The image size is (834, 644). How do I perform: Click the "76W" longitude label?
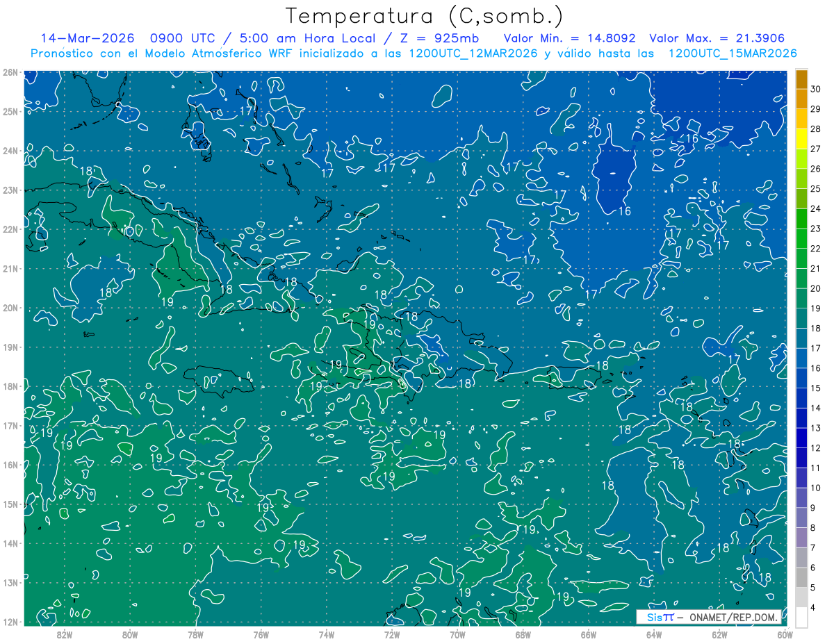pyautogui.click(x=261, y=634)
